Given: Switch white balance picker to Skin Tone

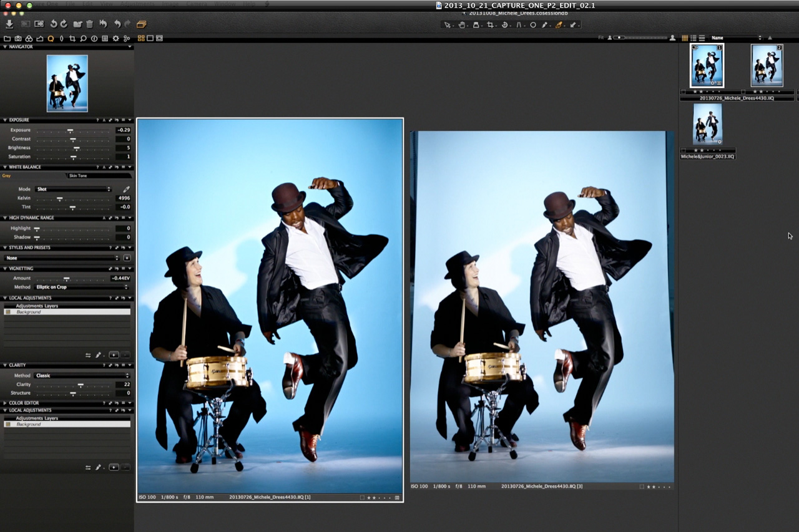Looking at the screenshot, I should [79, 175].
